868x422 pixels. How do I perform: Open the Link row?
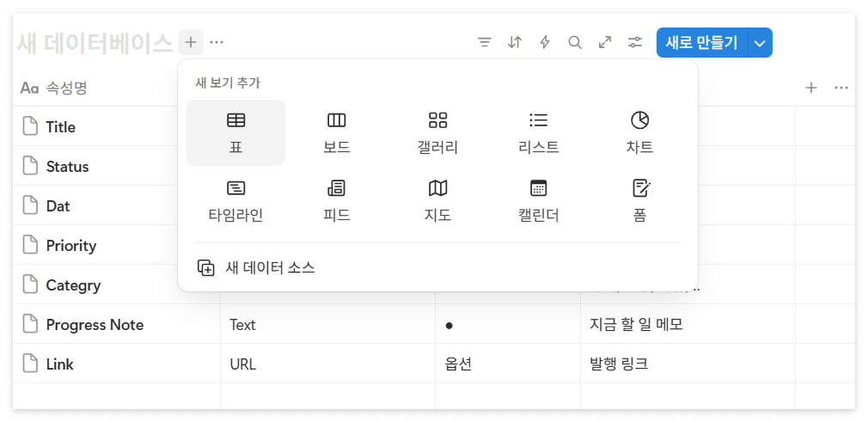pos(60,364)
